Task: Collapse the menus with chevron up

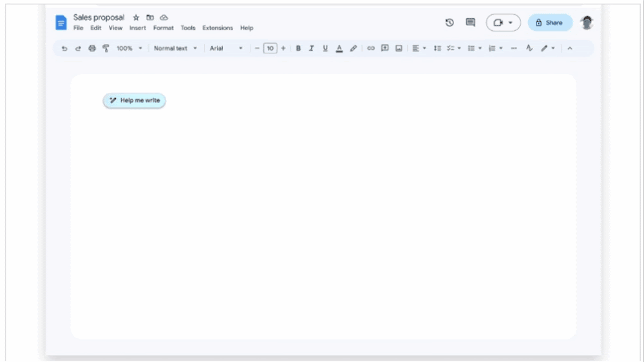Action: [x=570, y=48]
